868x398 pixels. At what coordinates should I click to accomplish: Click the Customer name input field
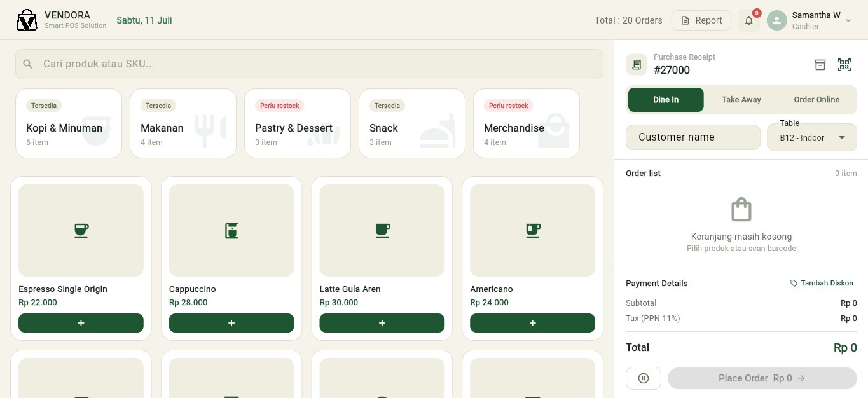[x=693, y=137]
